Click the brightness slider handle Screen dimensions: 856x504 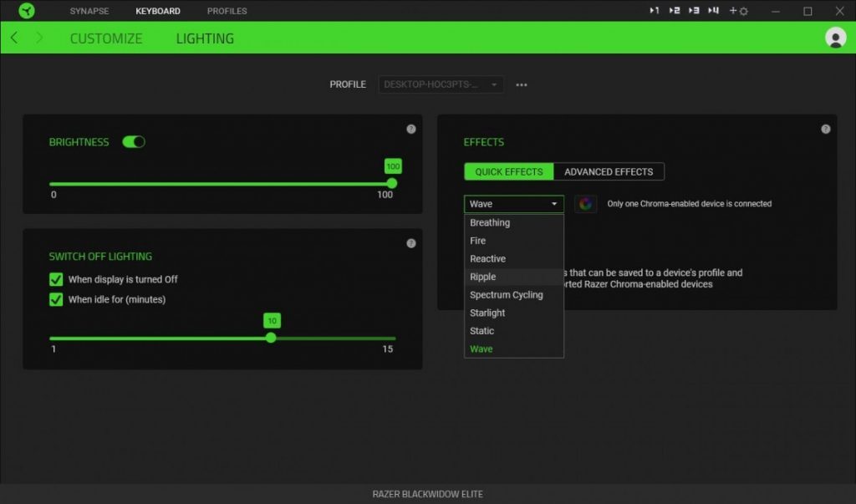pyautogui.click(x=391, y=184)
